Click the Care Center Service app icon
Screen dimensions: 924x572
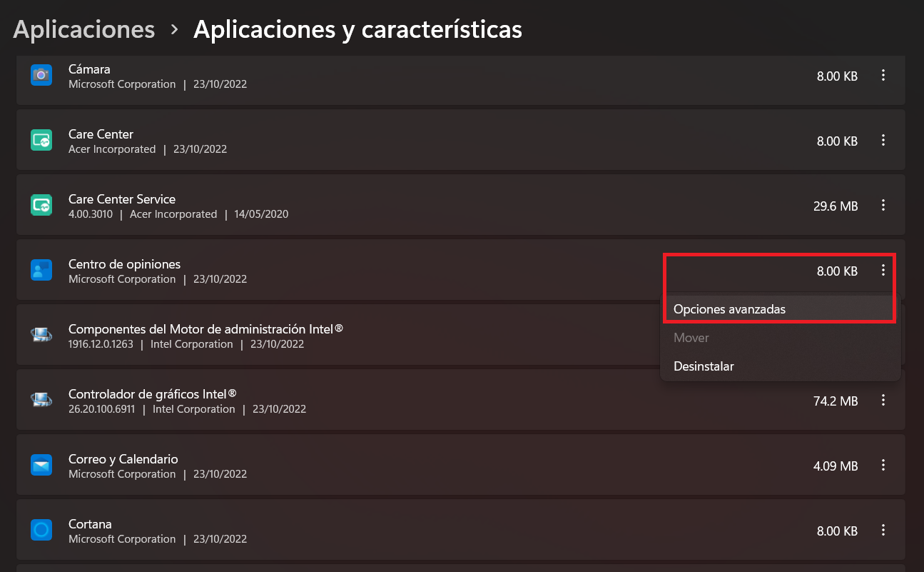point(41,206)
